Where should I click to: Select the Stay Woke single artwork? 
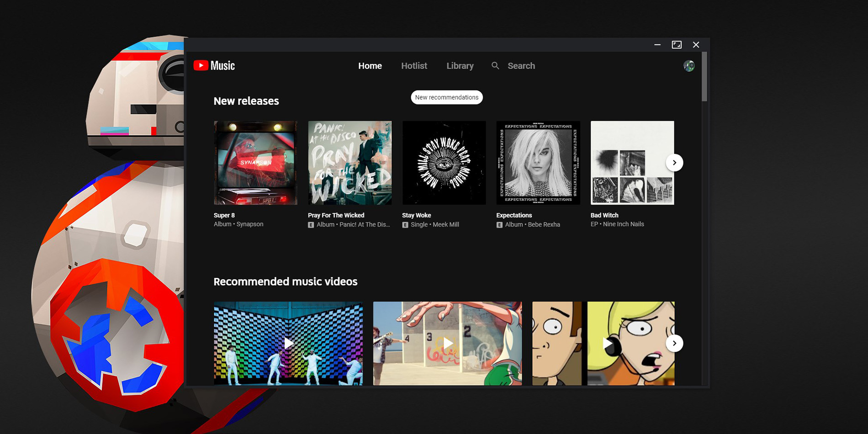click(x=444, y=163)
